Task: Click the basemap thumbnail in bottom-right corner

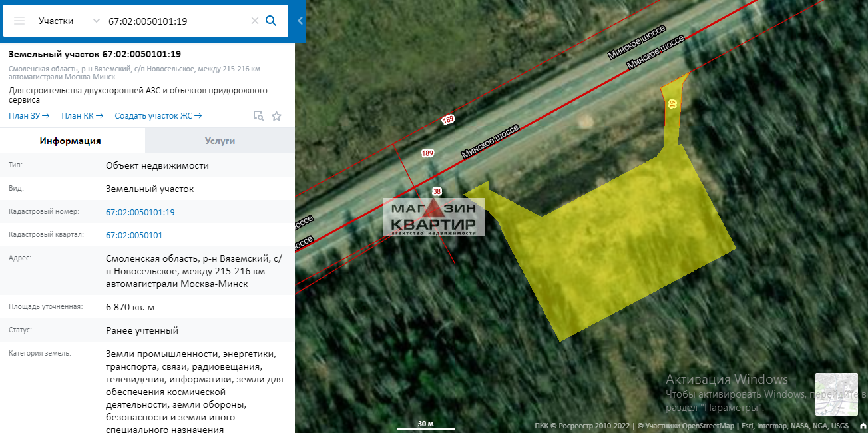Action: tap(836, 394)
